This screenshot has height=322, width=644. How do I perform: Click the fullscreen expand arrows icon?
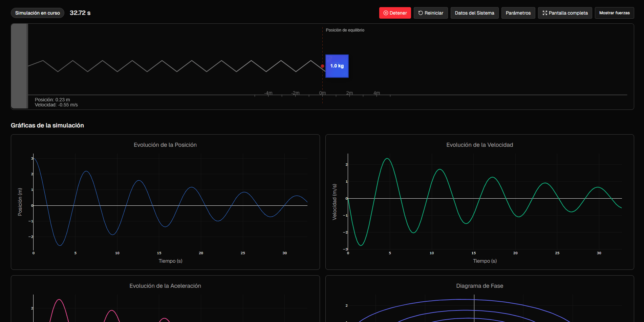pyautogui.click(x=545, y=13)
